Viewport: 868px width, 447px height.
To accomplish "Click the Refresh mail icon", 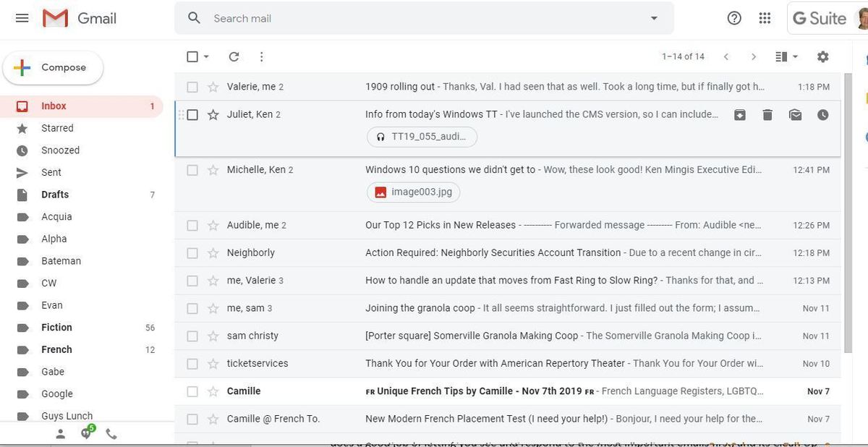I will point(234,56).
